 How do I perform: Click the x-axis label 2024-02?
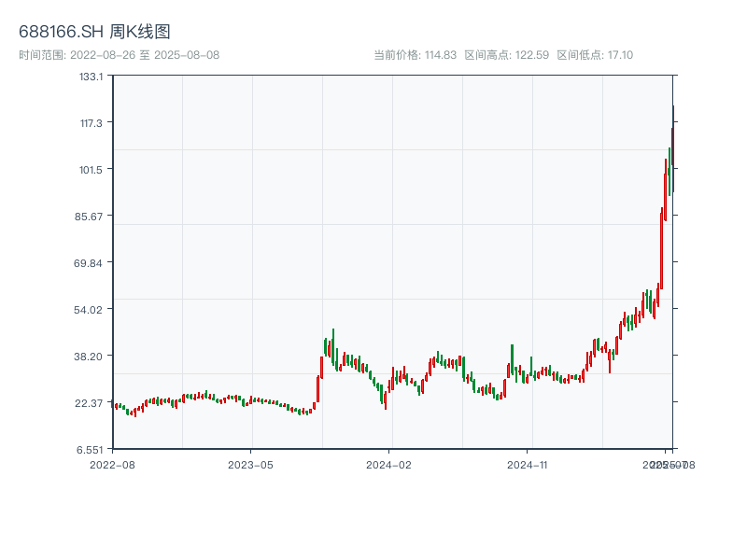point(388,465)
